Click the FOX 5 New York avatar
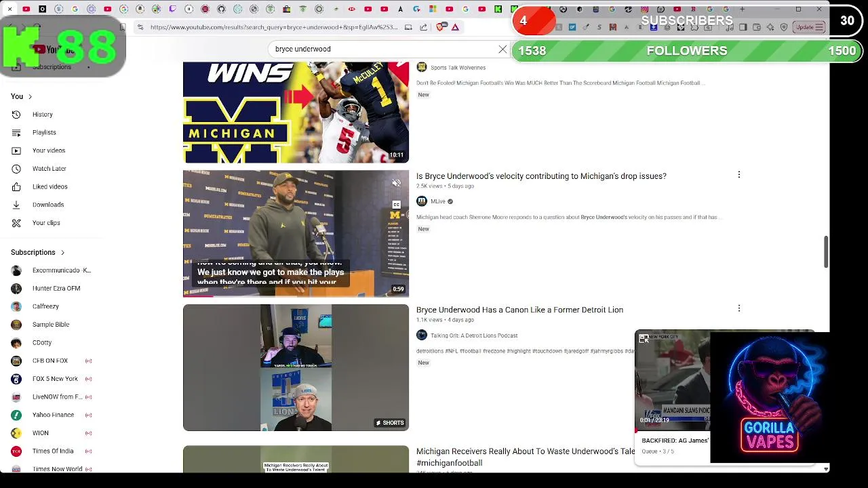This screenshot has width=868, height=488. (x=16, y=379)
